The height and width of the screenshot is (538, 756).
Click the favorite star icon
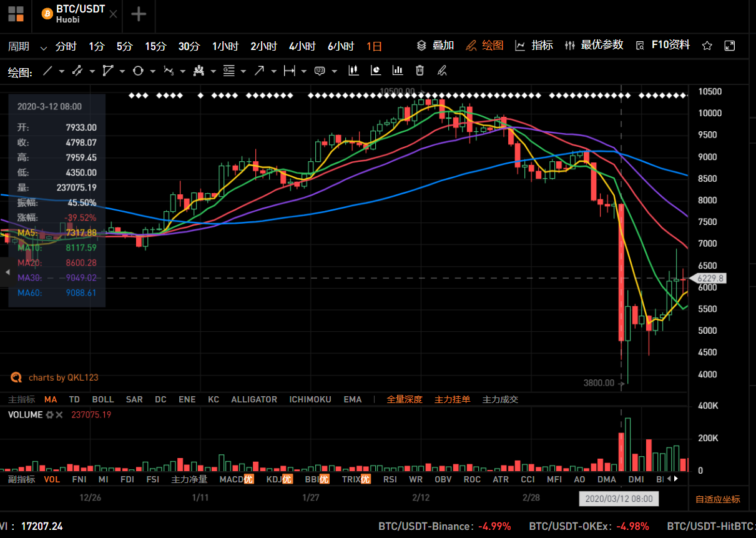click(707, 46)
